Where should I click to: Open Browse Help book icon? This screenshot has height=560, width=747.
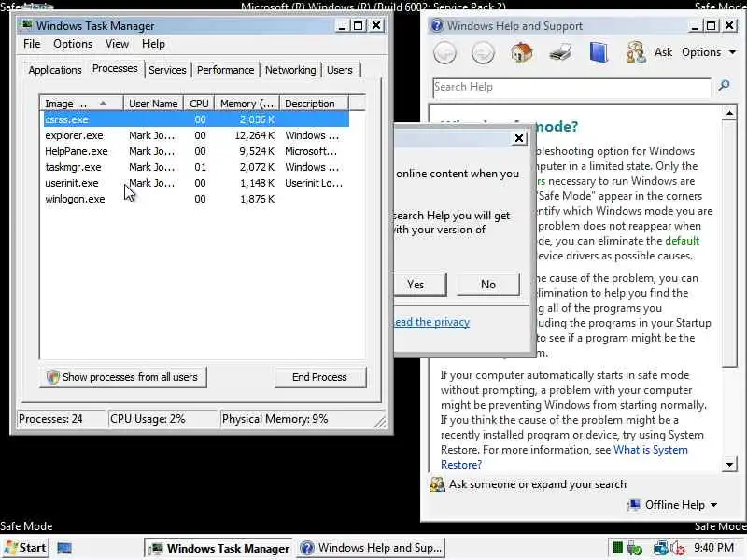[599, 52]
